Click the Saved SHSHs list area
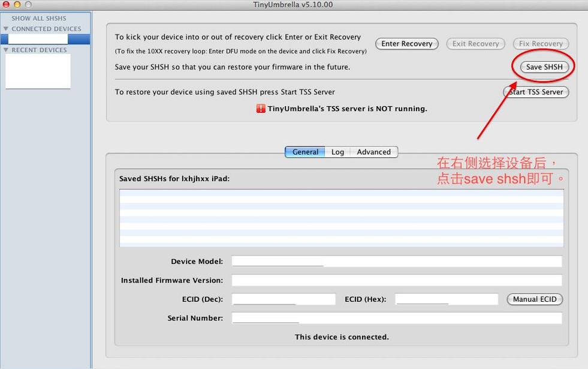The width and height of the screenshot is (588, 369). [x=341, y=218]
